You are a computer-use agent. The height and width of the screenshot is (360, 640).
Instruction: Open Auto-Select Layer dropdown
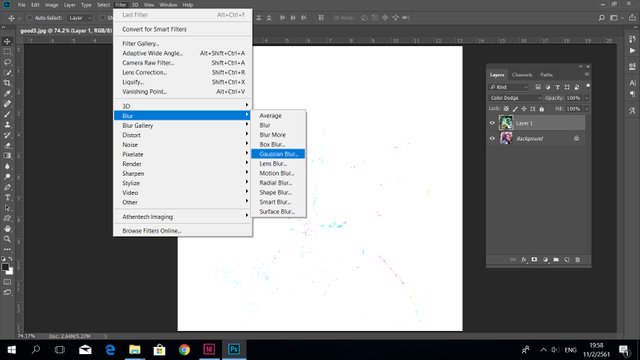80,18
